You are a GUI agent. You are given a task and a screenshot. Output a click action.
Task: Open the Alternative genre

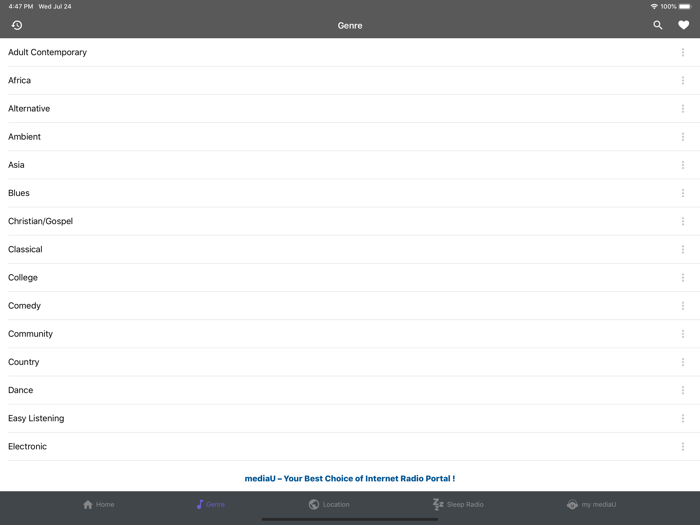tap(350, 108)
